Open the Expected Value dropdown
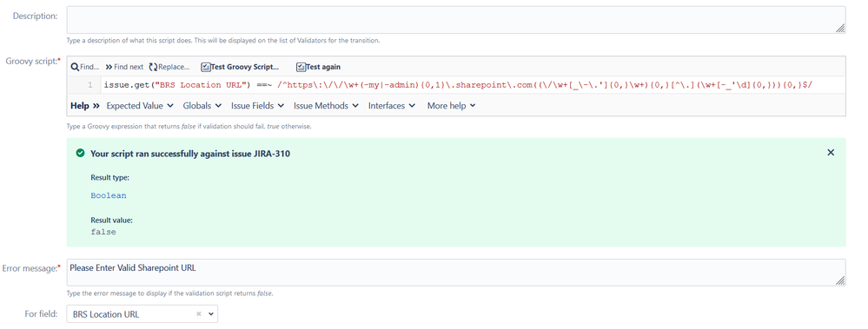868x329 pixels. point(140,106)
